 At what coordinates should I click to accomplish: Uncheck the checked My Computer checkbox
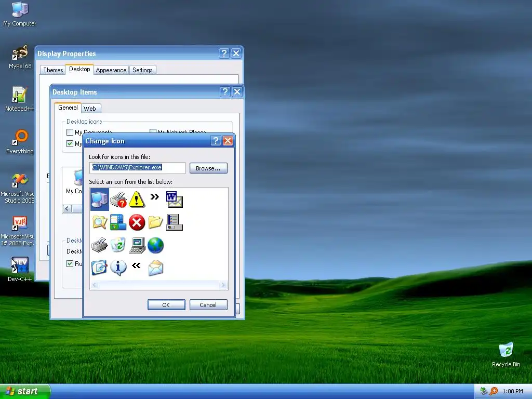point(70,143)
